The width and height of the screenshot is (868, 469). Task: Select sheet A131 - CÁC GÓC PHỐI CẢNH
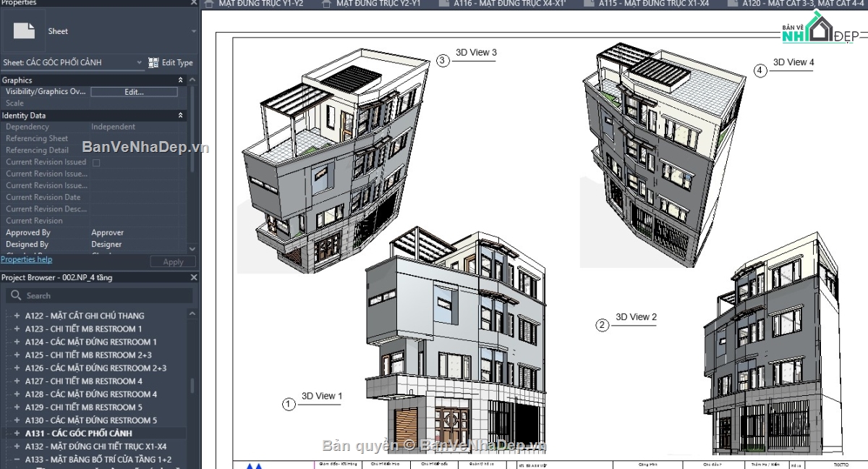(79, 434)
